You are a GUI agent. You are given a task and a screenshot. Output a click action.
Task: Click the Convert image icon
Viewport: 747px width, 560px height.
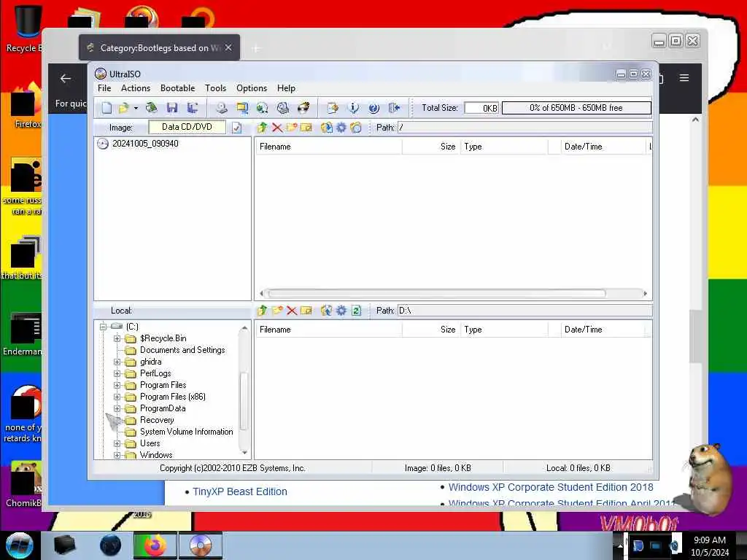[263, 108]
